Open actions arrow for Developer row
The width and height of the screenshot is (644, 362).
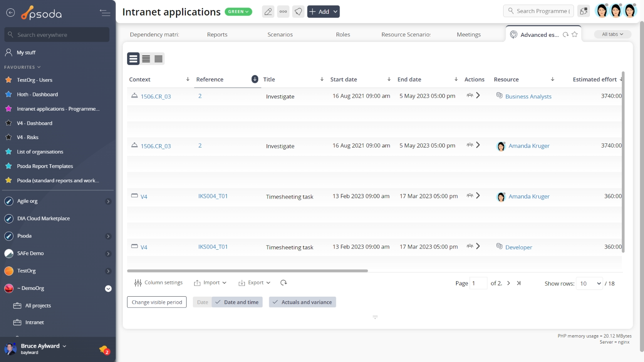478,246
